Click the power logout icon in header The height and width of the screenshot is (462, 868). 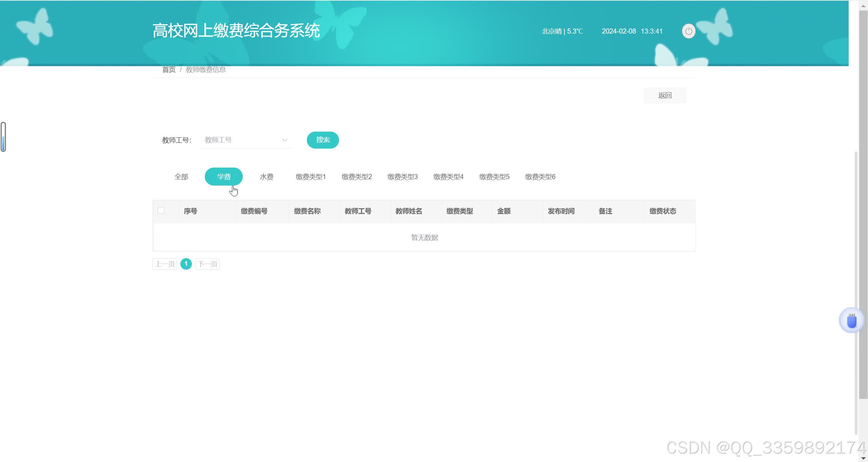coord(688,31)
